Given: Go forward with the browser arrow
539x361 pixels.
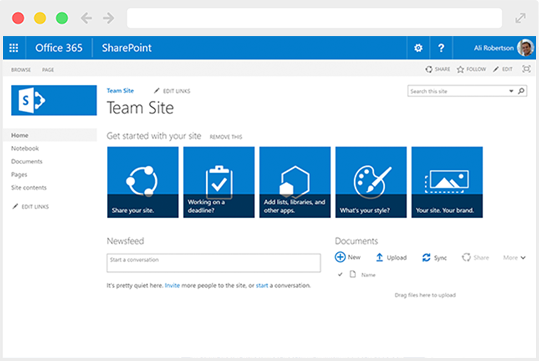Looking at the screenshot, I should [108, 18].
